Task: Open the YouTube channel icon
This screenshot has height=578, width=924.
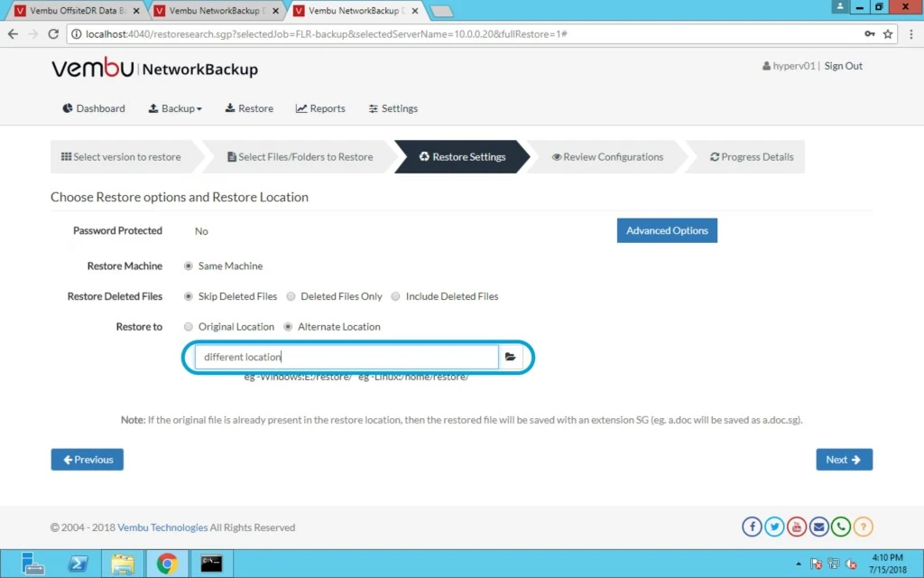Action: click(x=797, y=527)
